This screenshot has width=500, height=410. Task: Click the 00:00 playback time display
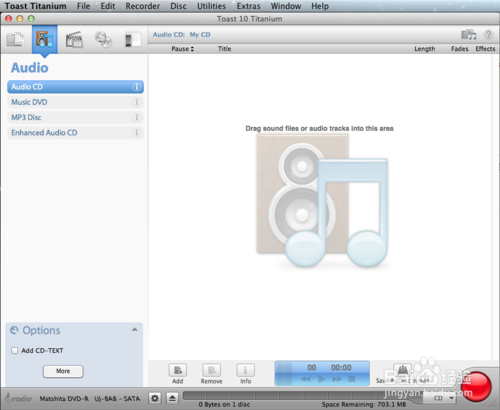point(341,368)
